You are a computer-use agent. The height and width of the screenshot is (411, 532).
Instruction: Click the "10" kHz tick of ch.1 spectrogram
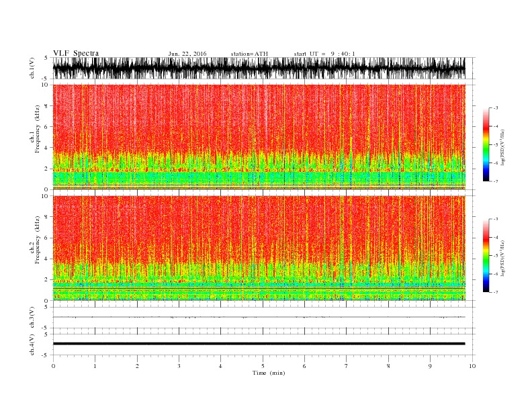coord(45,85)
